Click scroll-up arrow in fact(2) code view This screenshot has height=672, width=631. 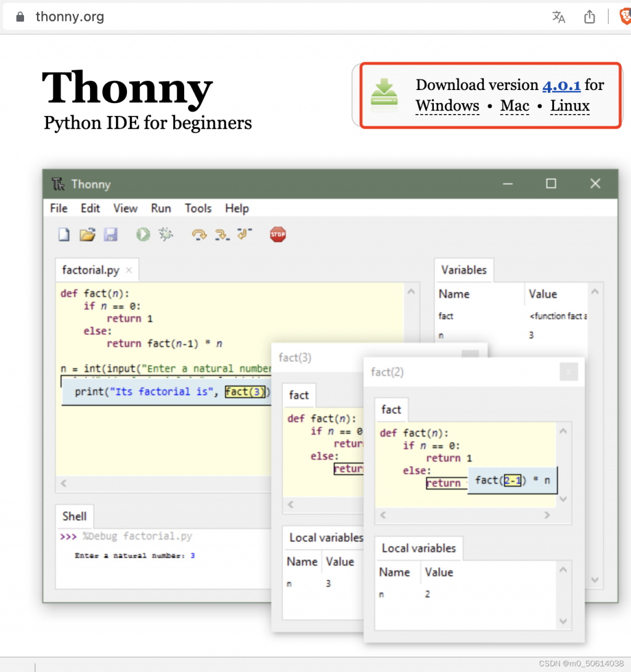563,431
